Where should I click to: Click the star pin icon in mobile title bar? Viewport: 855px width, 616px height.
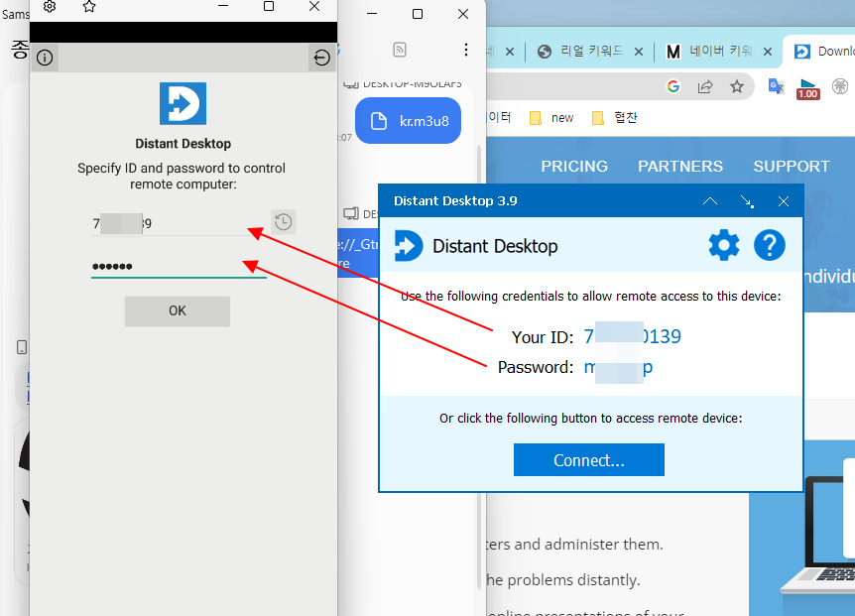(x=89, y=7)
